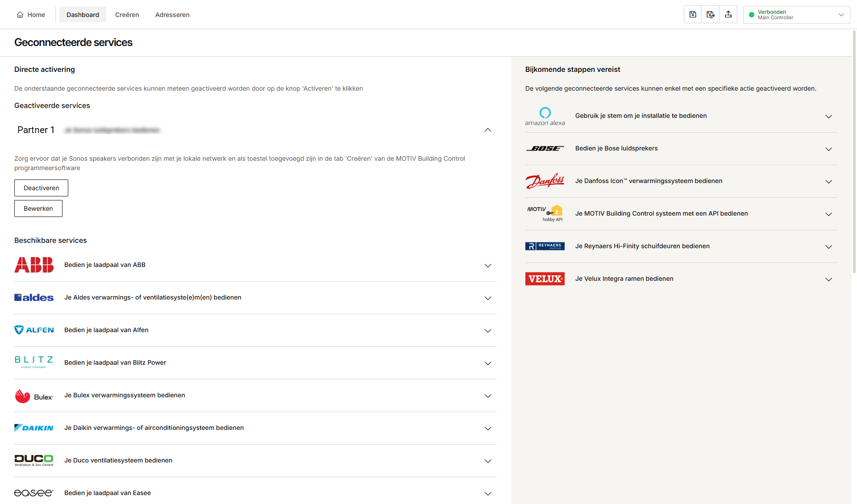
Task: Click the Duco logo
Action: click(x=34, y=460)
